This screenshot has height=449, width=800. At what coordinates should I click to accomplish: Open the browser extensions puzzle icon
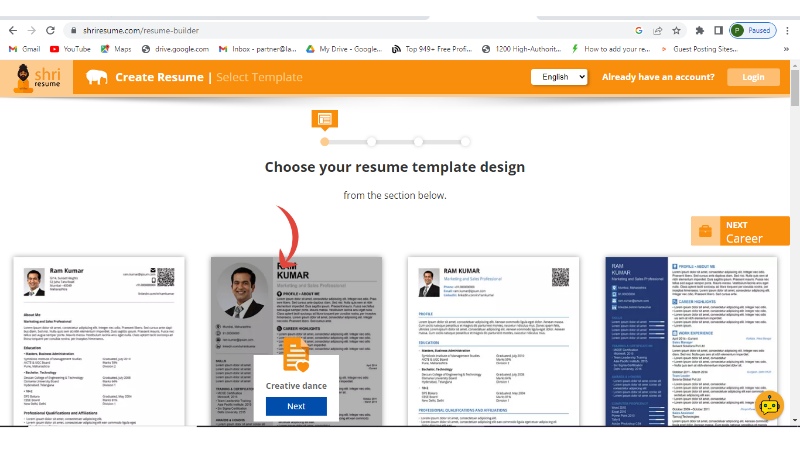700,30
